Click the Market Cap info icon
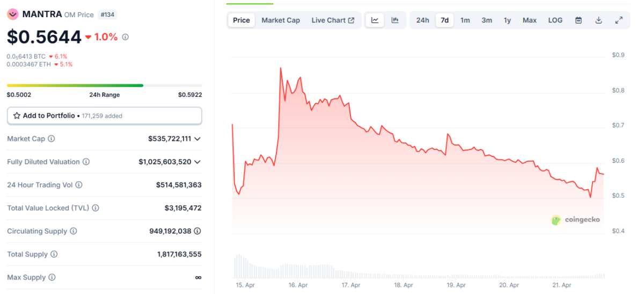 52,139
